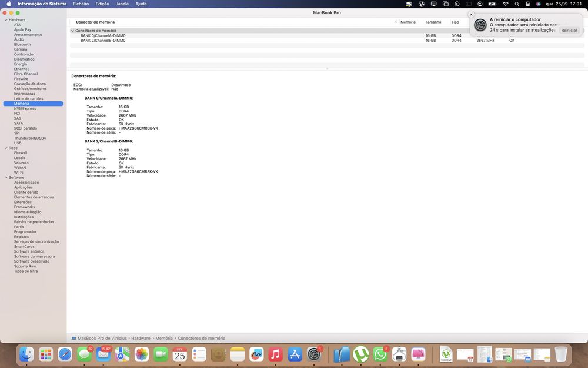The image size is (588, 368).
Task: Open Mail app in the Dock
Action: pyautogui.click(x=103, y=354)
